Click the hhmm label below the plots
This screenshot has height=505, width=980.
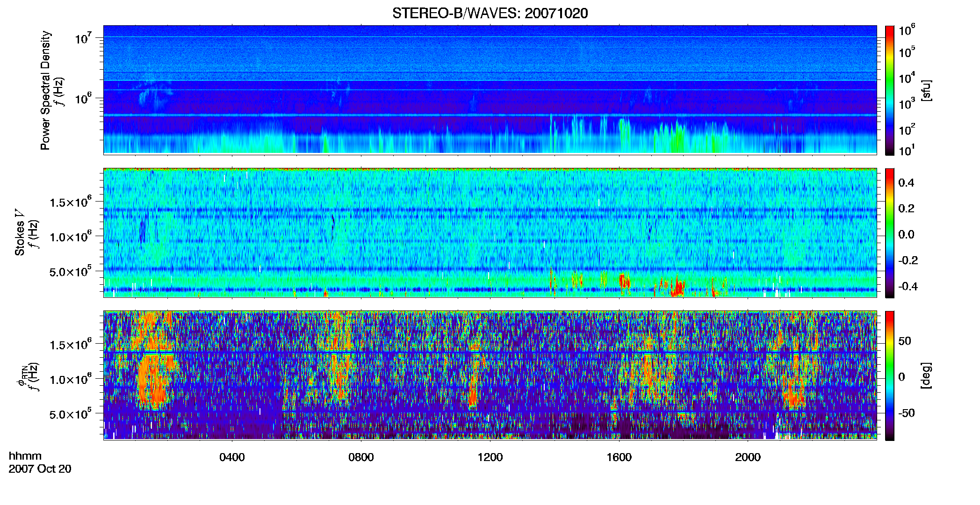point(25,456)
